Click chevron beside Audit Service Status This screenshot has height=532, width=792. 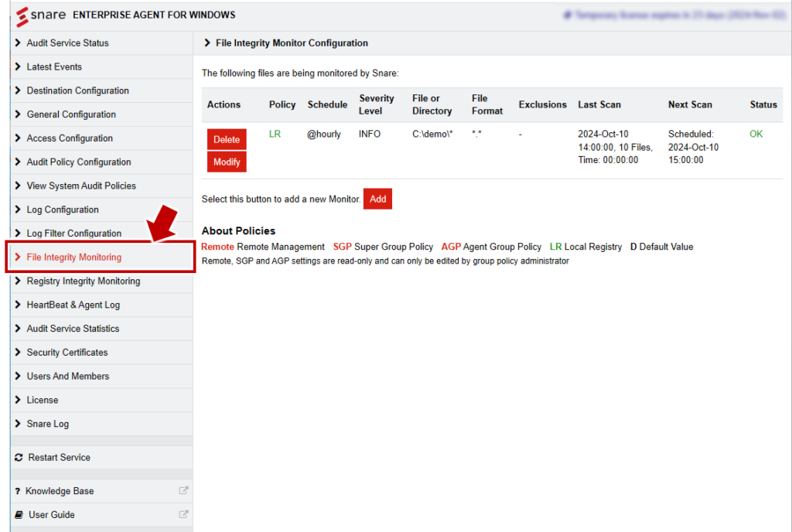tap(18, 43)
